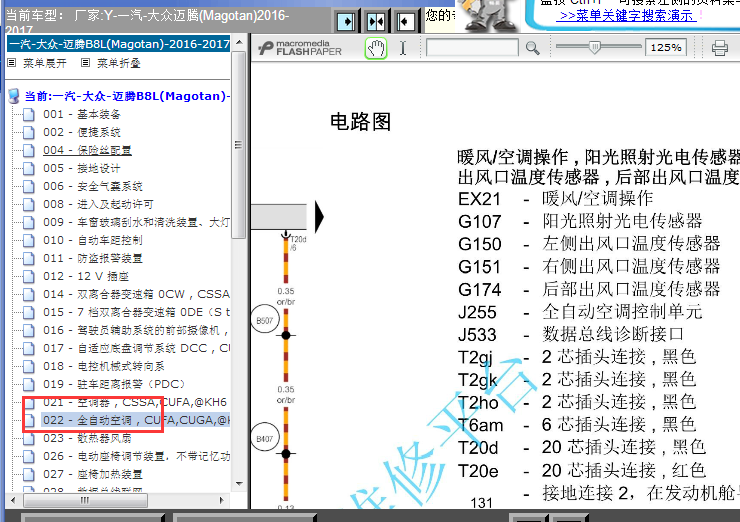The width and height of the screenshot is (740, 522).
Task: Click the zoom slider handle
Action: point(595,47)
